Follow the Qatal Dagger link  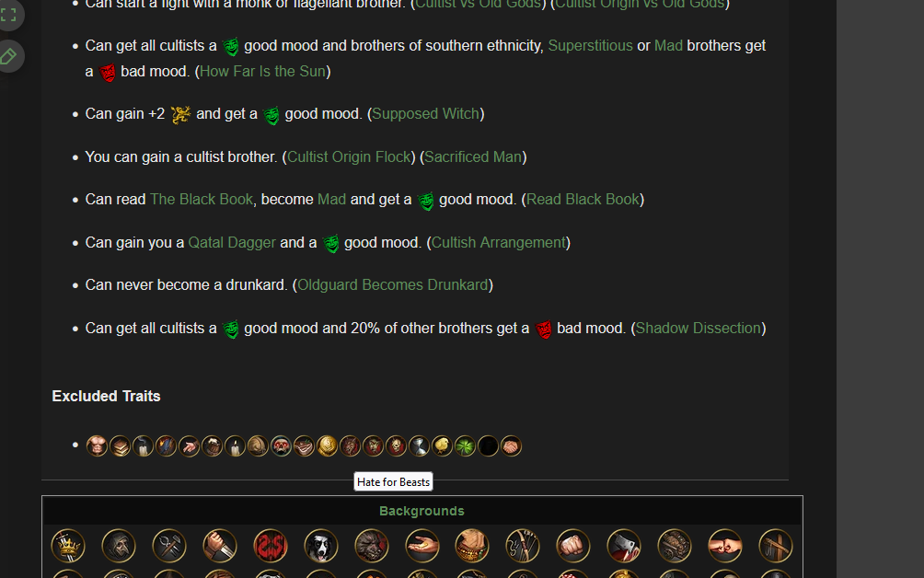[x=232, y=243]
